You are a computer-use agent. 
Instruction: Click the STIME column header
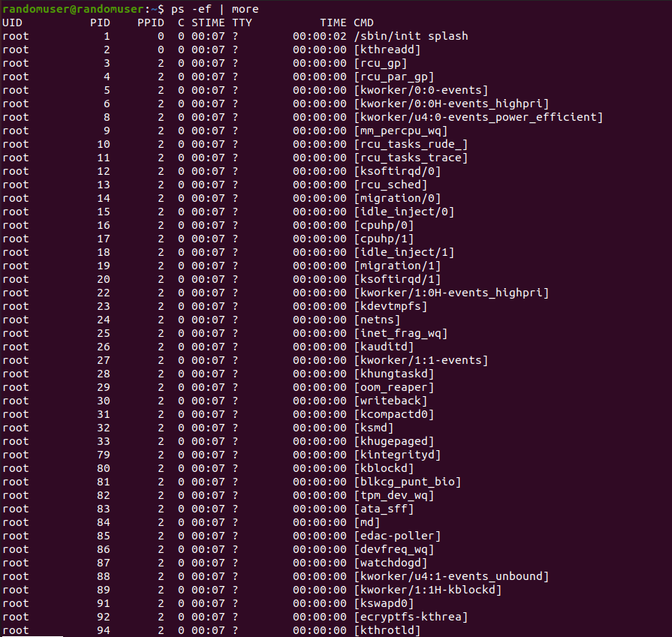208,23
